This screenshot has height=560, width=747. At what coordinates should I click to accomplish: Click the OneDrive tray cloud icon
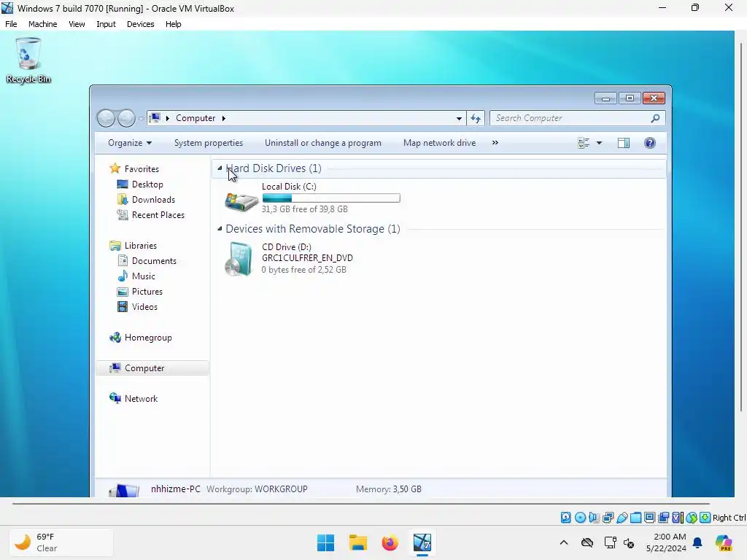587,542
